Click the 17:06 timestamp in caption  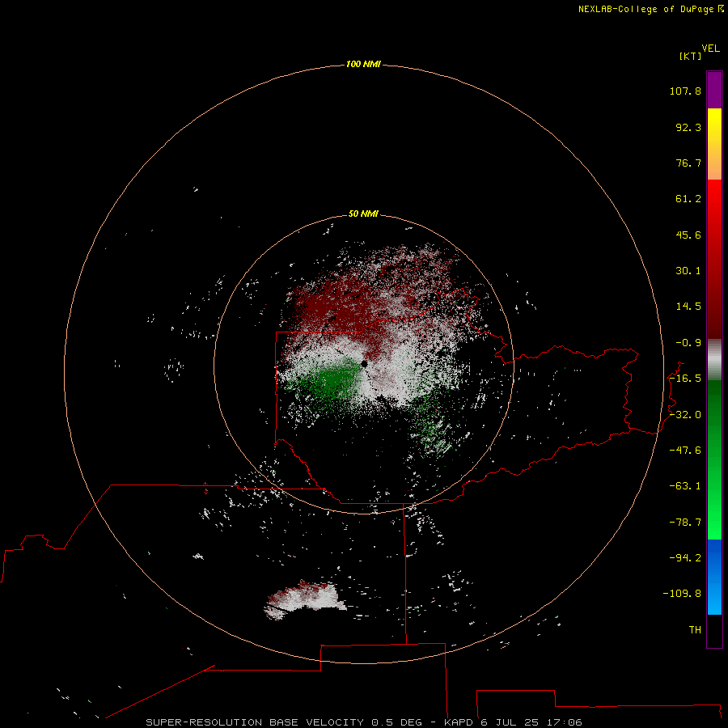click(x=565, y=722)
